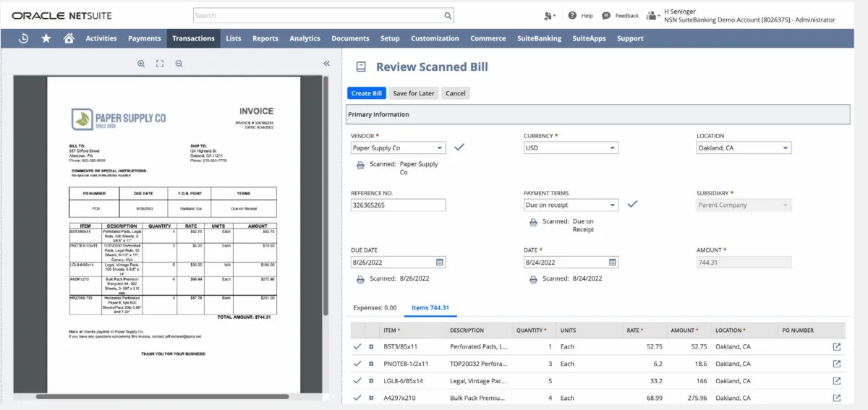Click scanned icon beside Date value
The image size is (868, 410).
533,279
